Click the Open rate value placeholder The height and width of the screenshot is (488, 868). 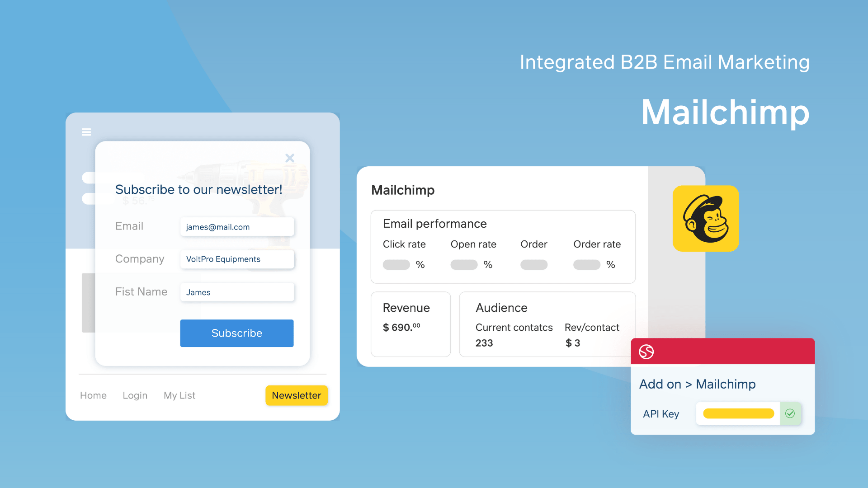coord(464,265)
